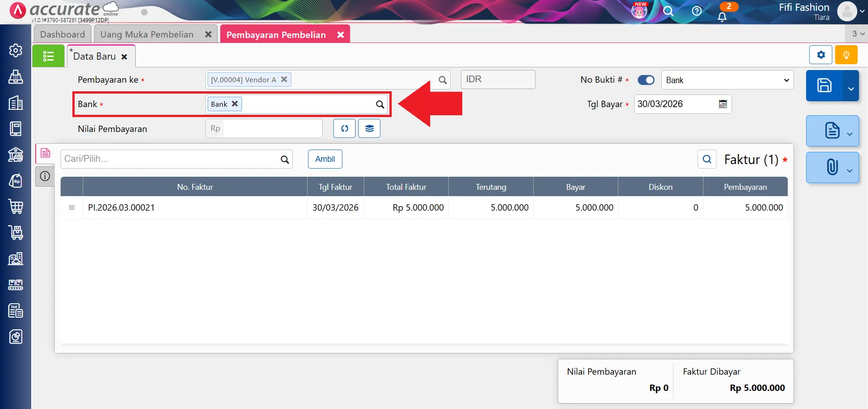
Task: Open the list view green button
Action: (x=48, y=56)
